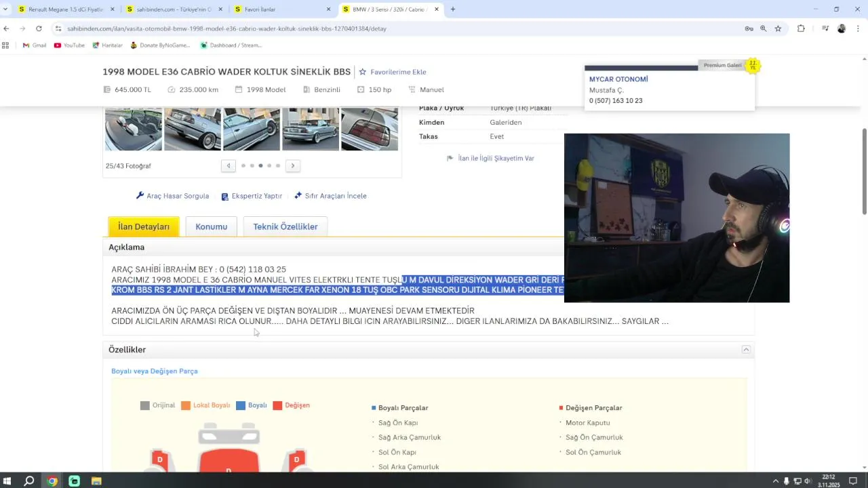Open third thumbnail of silver cabrio side

point(252,129)
